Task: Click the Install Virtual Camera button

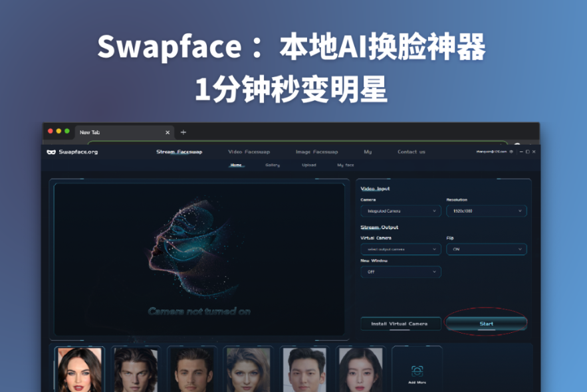Action: (x=400, y=324)
